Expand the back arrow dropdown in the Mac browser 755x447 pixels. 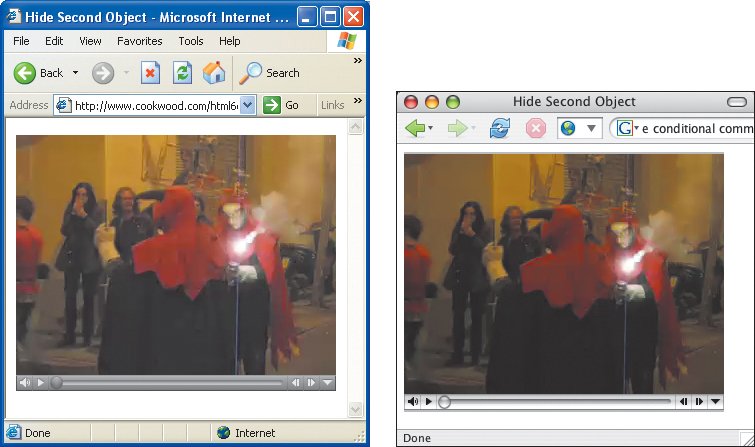click(430, 128)
